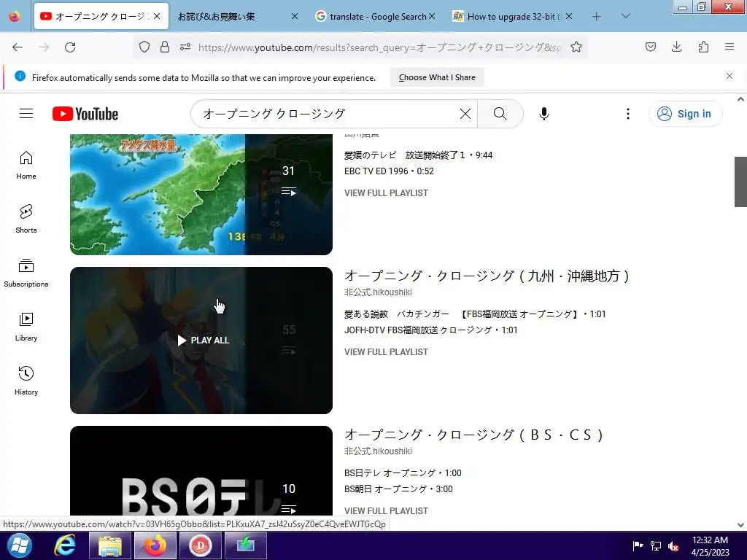The image size is (747, 560).
Task: Click the magnifier search button
Action: pos(500,113)
